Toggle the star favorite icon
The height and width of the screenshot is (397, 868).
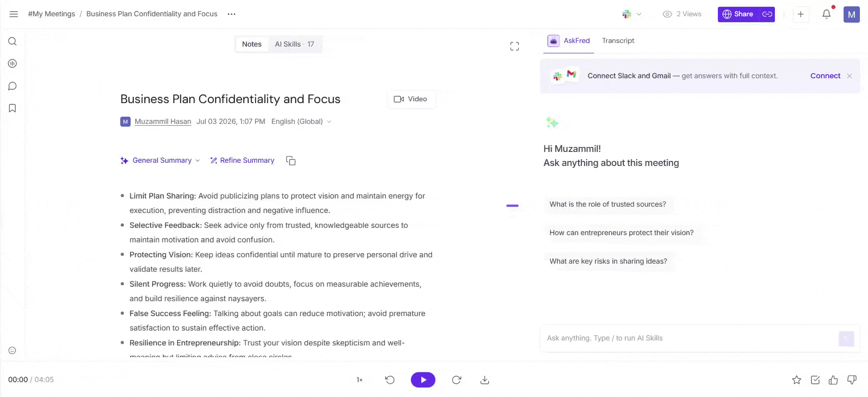797,380
